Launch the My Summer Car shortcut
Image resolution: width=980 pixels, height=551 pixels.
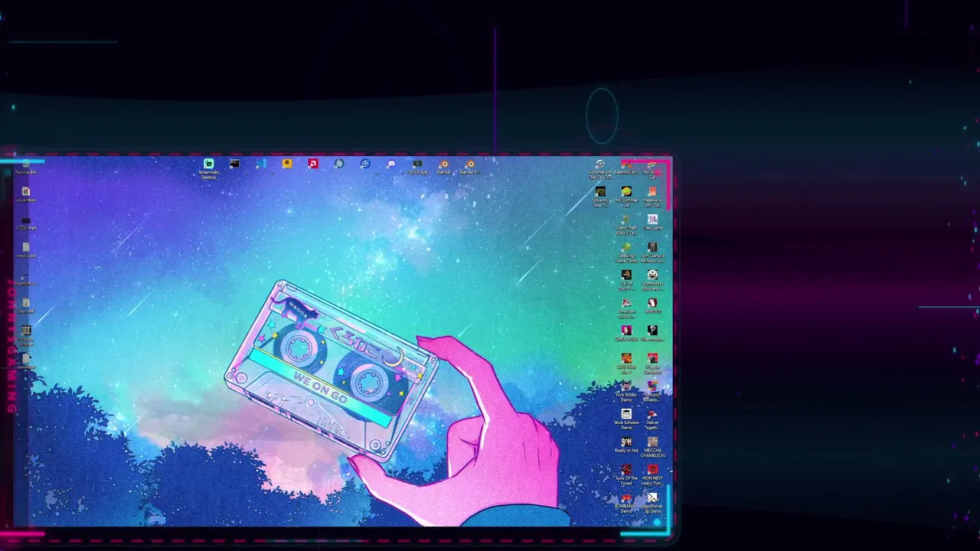626,197
